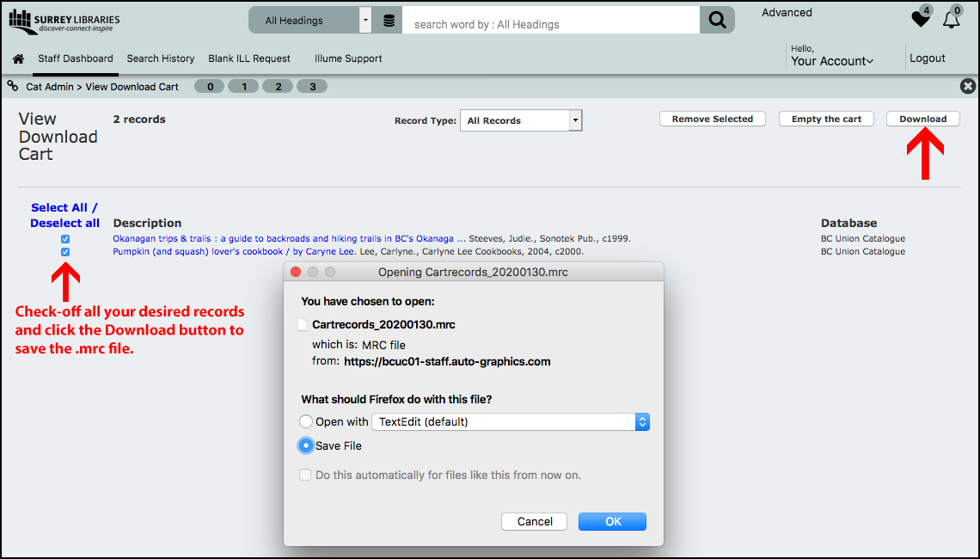Click the search word input field
980x559 pixels.
550,24
